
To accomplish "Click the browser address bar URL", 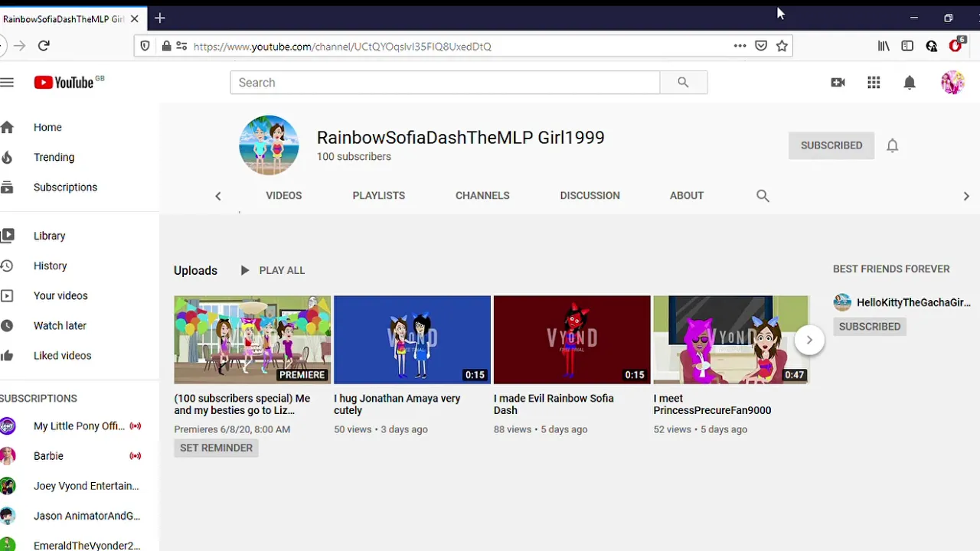I will pyautogui.click(x=342, y=47).
